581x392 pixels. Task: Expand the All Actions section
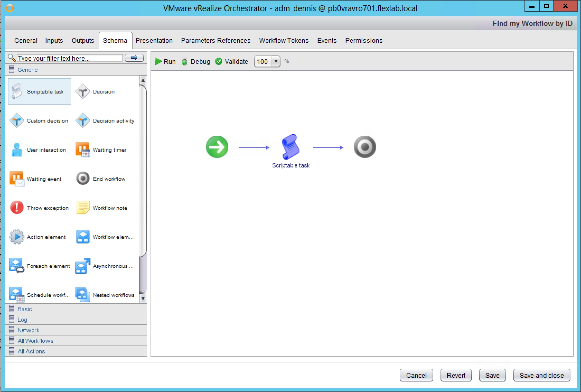tap(76, 351)
